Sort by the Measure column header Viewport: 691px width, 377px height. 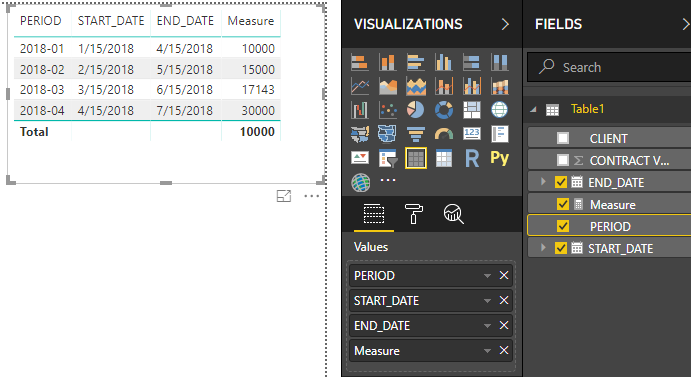point(251,21)
